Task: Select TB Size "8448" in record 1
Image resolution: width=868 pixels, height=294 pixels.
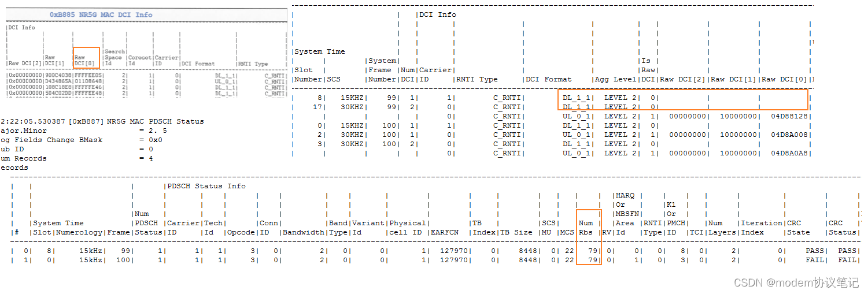Action: (x=528, y=260)
